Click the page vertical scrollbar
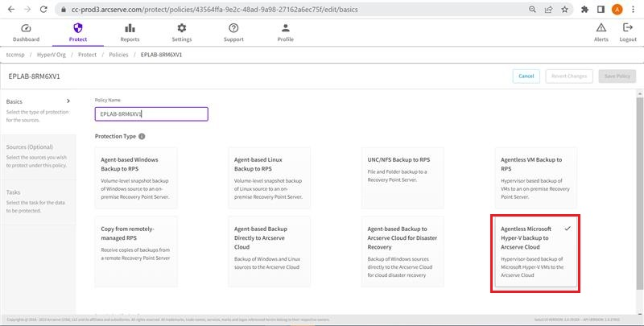Viewport: 644px width, 326px height. (640, 193)
